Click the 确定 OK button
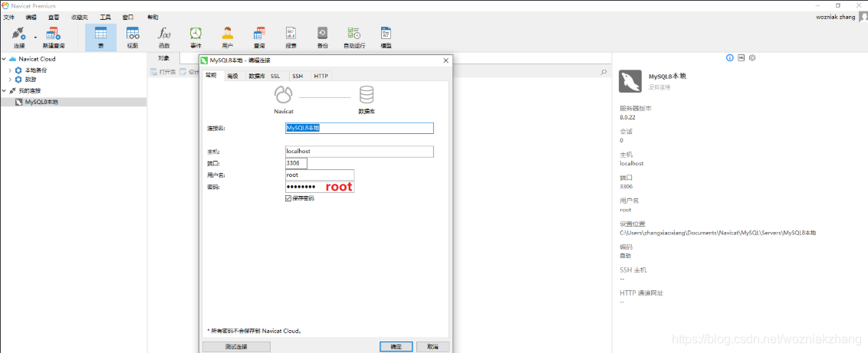This screenshot has width=868, height=353. [x=396, y=347]
